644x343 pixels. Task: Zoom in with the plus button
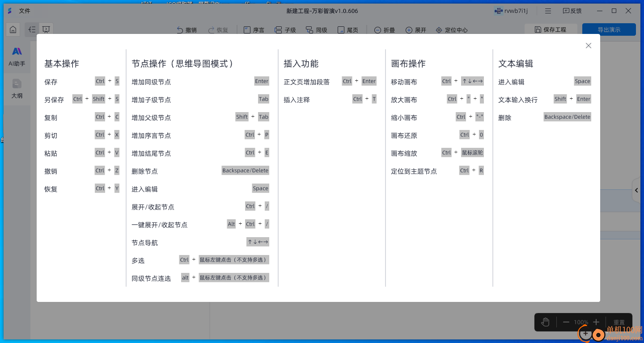point(596,322)
